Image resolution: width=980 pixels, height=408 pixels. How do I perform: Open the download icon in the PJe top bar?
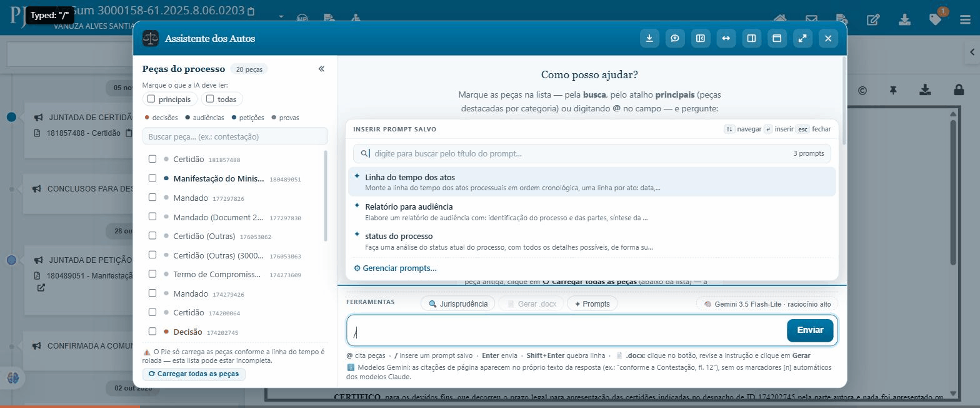[904, 20]
